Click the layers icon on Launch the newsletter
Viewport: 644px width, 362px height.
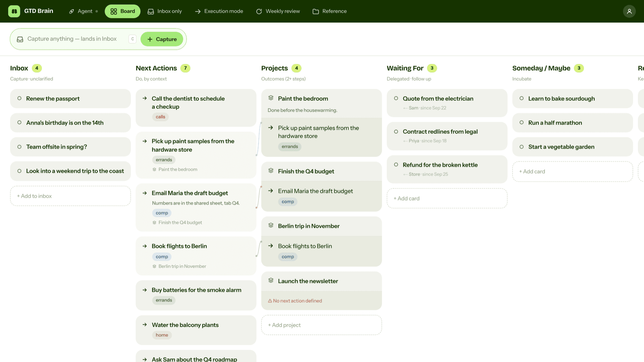pos(271,280)
